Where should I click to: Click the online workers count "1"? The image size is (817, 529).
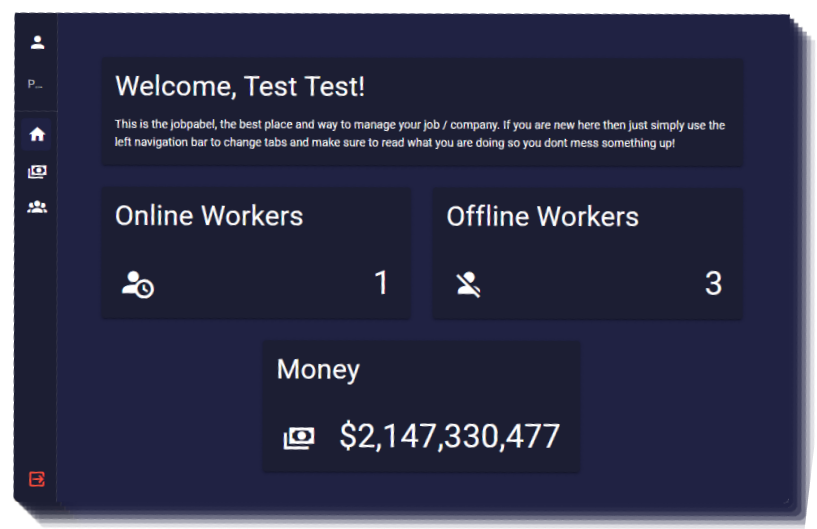coord(381,283)
